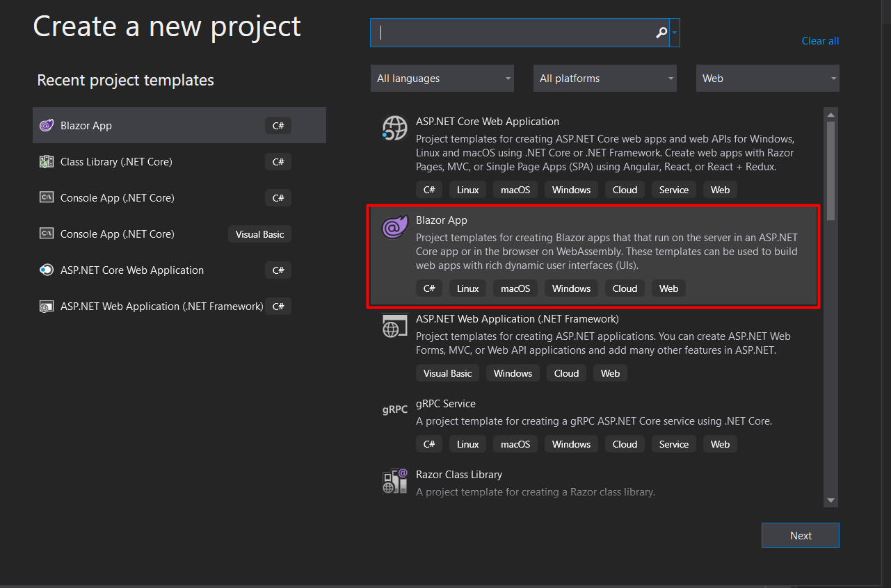Click the search magnifier icon

pyautogui.click(x=661, y=32)
